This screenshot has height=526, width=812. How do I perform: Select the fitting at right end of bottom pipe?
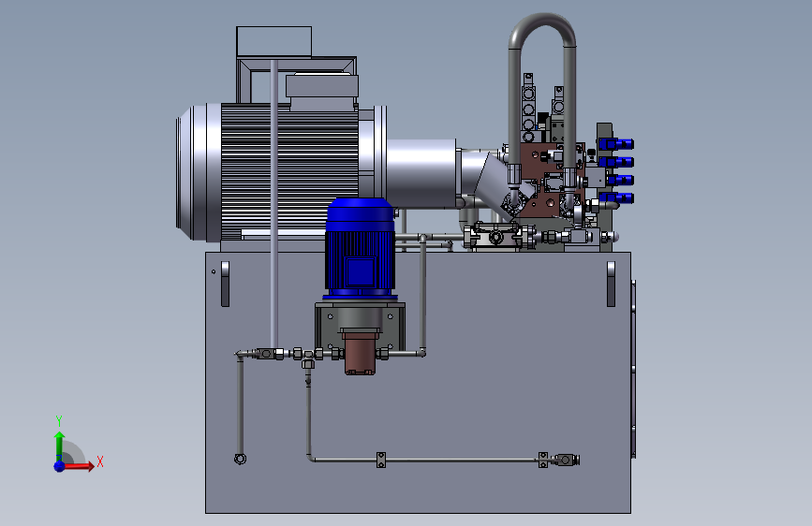566,460
